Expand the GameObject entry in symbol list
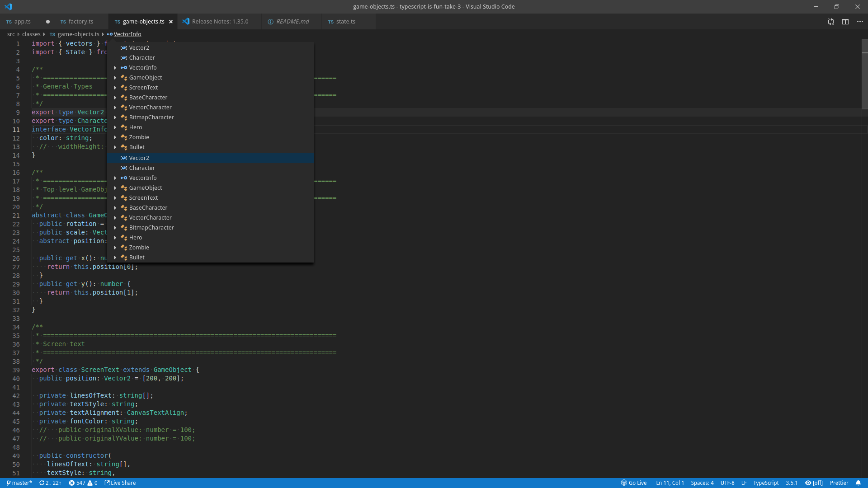This screenshot has height=488, width=868. (116, 77)
